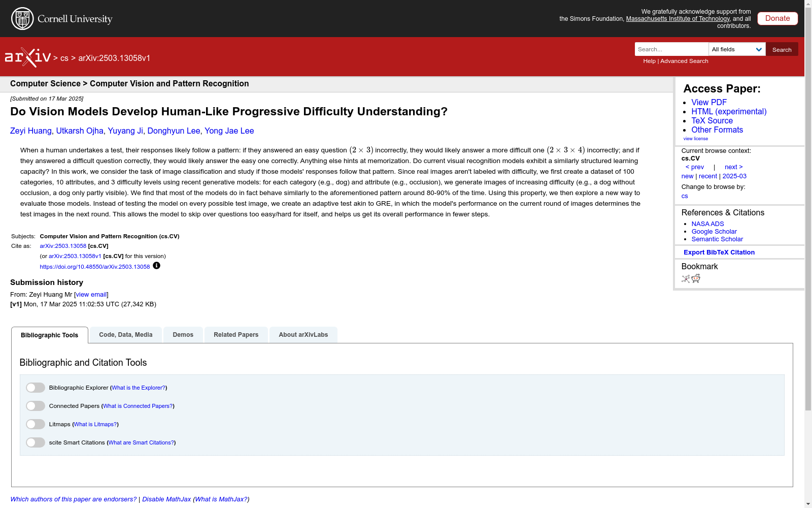Open the View PDF link

click(709, 103)
